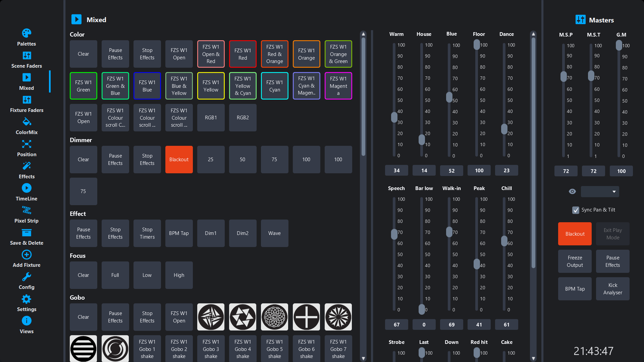
Task: Open the Scene Faders icon
Action: click(26, 55)
